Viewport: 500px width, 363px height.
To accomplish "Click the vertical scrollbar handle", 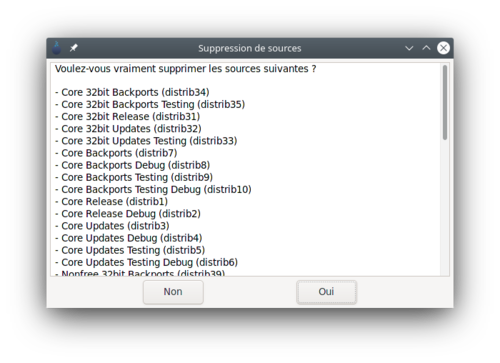I will pyautogui.click(x=445, y=103).
